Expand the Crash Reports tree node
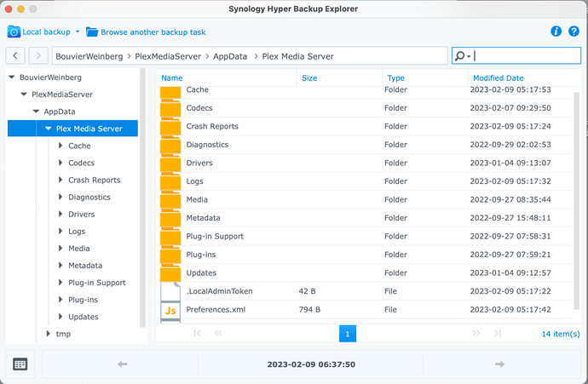588x384 pixels. click(61, 180)
